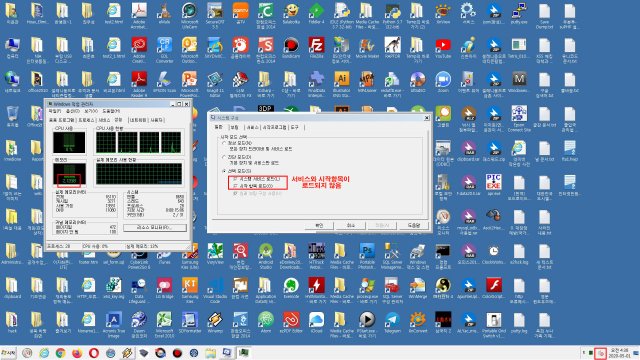The height and width of the screenshot is (360, 640).
Task: Open Firefox from the taskbar
Action: 77,353
